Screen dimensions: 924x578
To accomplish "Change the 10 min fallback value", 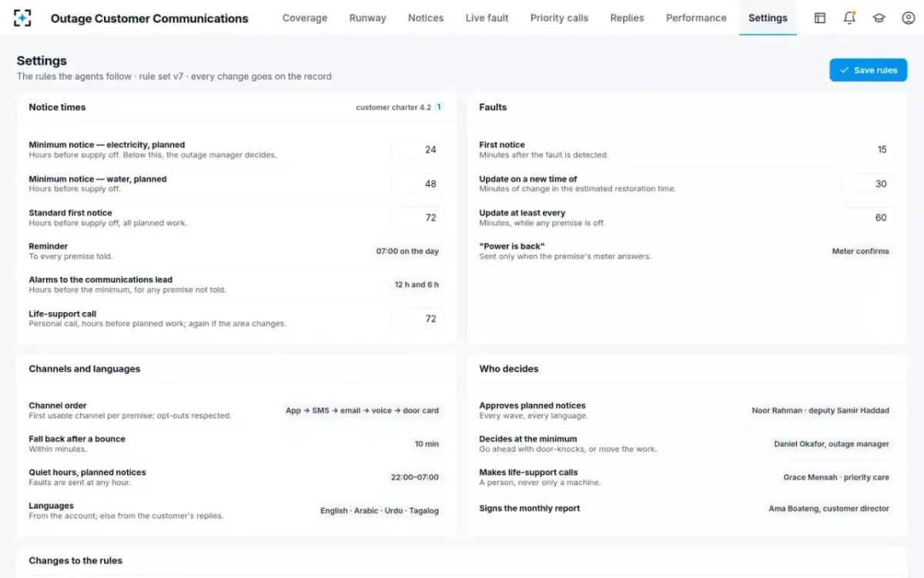I will 427,444.
